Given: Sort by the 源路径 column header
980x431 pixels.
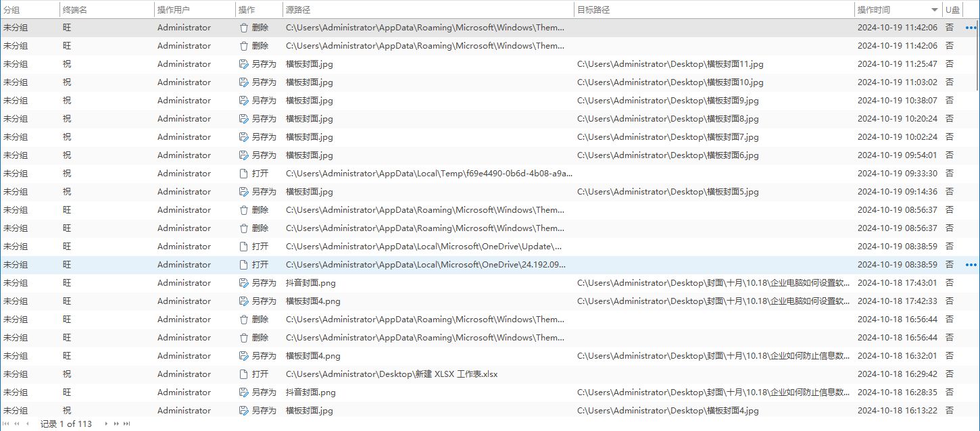Looking at the screenshot, I should (x=428, y=9).
